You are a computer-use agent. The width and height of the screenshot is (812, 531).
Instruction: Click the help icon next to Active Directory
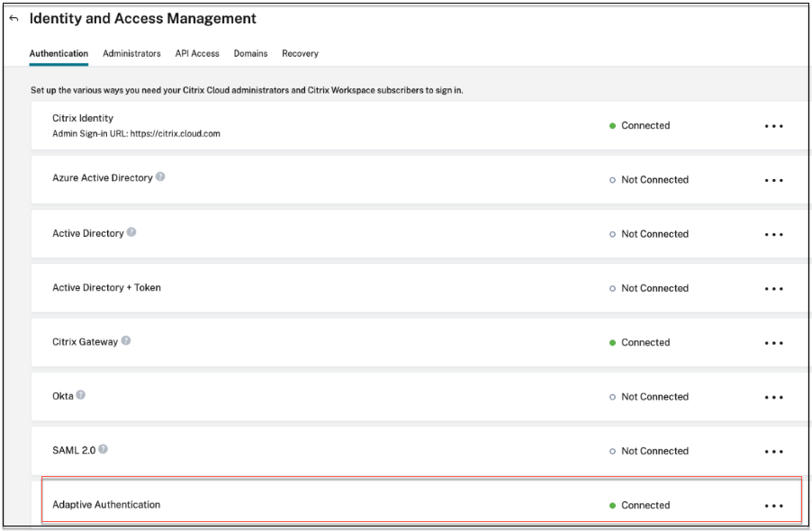pyautogui.click(x=131, y=232)
